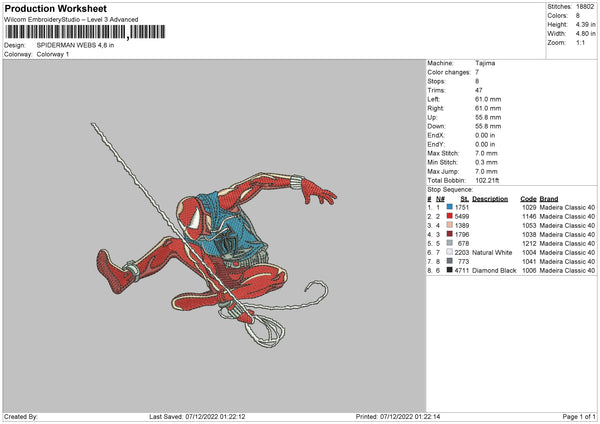Click the gray swatch beside 773

(x=451, y=261)
